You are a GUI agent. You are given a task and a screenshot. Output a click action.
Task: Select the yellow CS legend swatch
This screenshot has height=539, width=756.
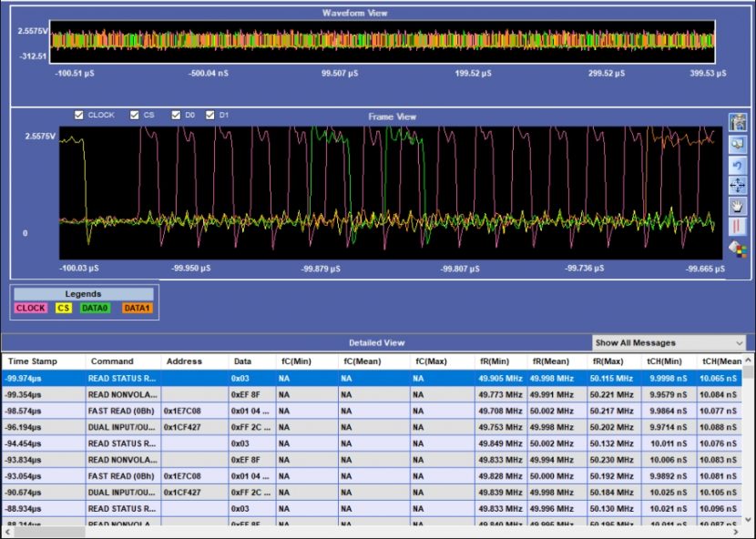point(62,308)
